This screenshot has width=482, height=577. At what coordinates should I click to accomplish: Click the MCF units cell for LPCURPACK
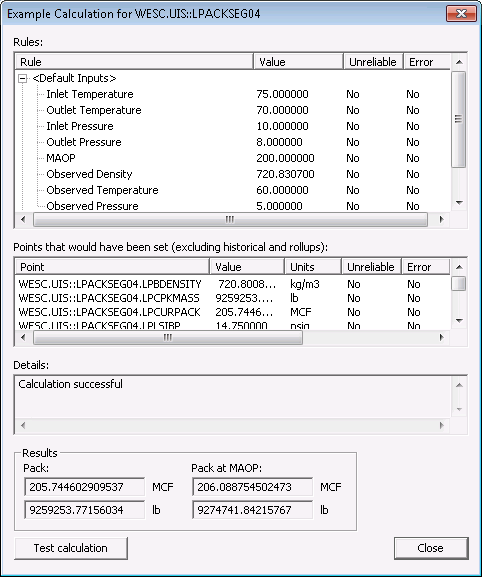tap(301, 312)
